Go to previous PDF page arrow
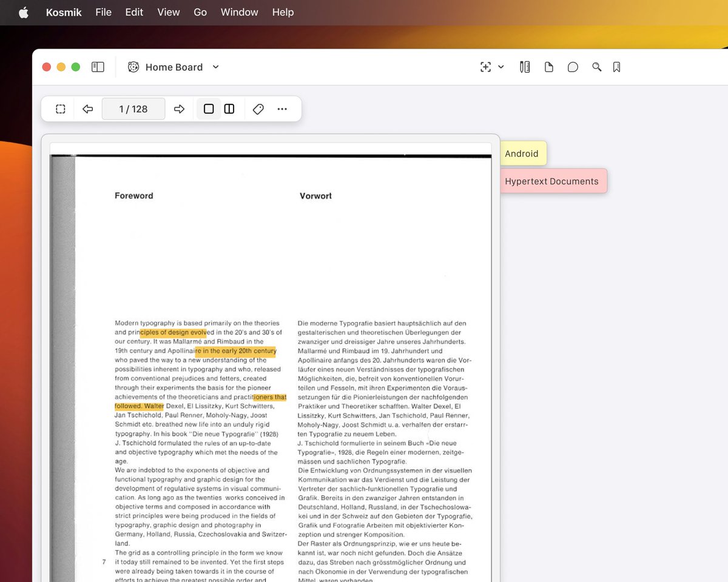The height and width of the screenshot is (582, 728). pos(87,109)
